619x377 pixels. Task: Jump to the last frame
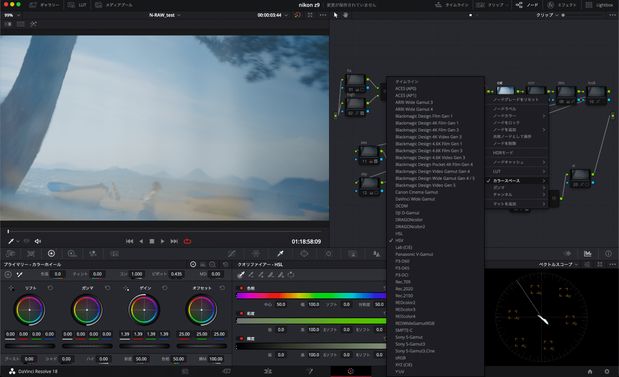pyautogui.click(x=174, y=241)
